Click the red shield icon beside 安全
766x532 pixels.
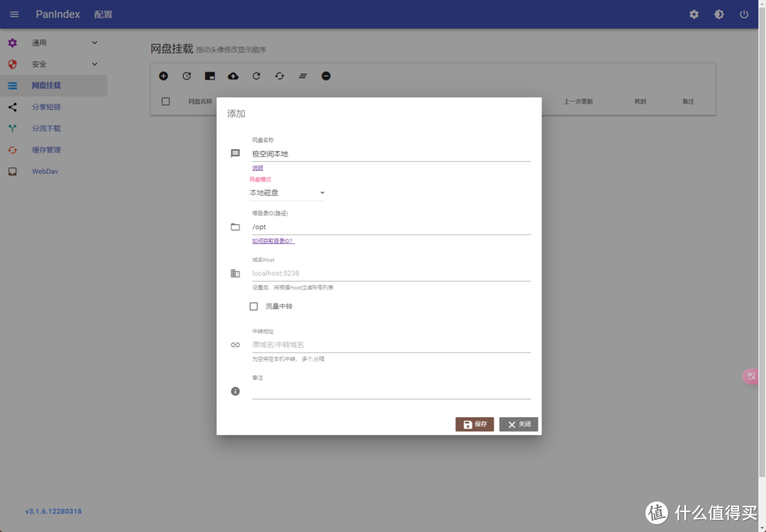[13, 64]
